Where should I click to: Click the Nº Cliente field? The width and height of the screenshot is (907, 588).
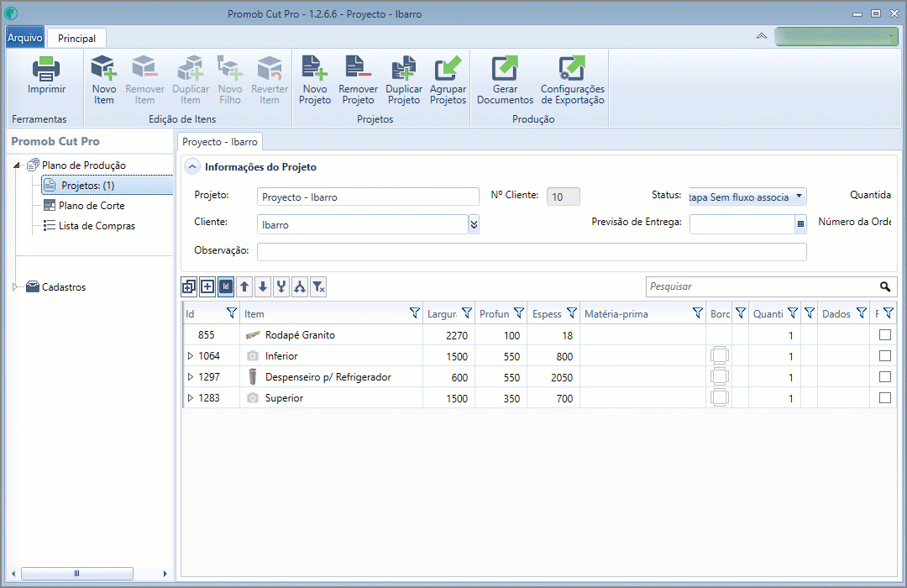coord(563,197)
